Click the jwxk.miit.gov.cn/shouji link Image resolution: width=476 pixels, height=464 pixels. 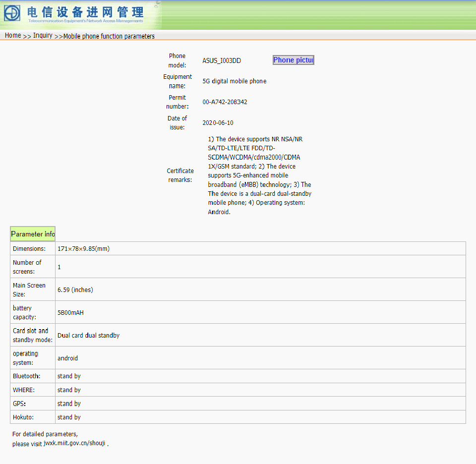pyautogui.click(x=74, y=443)
